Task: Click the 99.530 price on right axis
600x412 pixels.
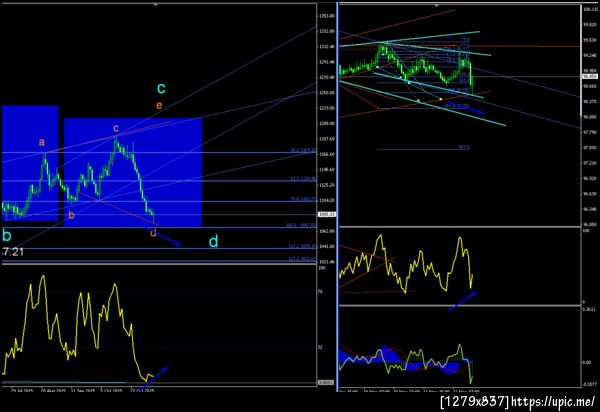Action: click(590, 40)
